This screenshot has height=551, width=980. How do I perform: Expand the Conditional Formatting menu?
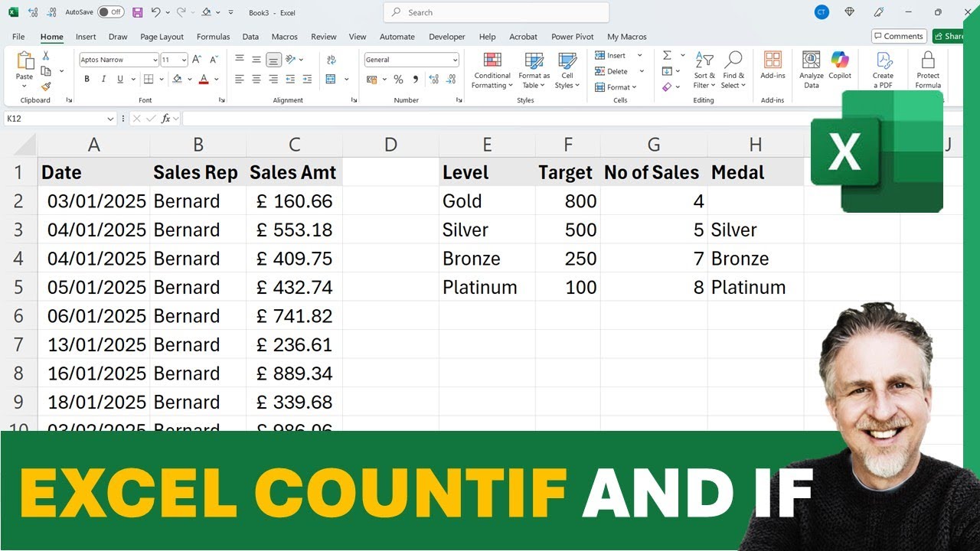492,70
